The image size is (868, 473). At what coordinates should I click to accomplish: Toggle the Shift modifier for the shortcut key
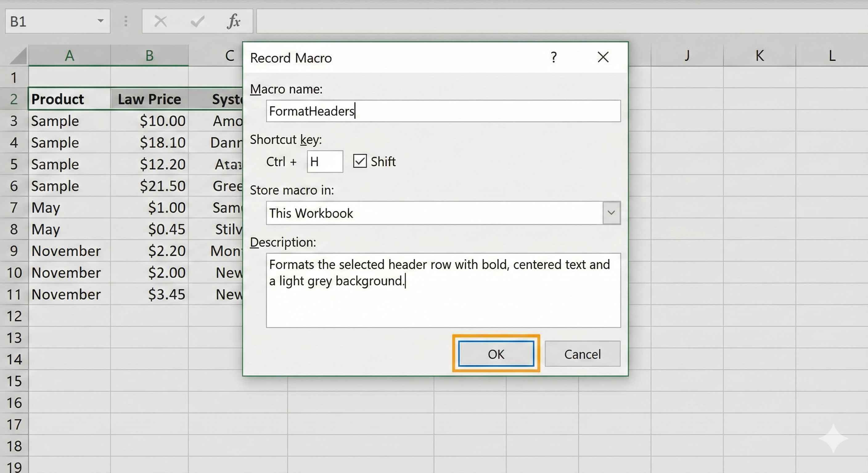360,161
